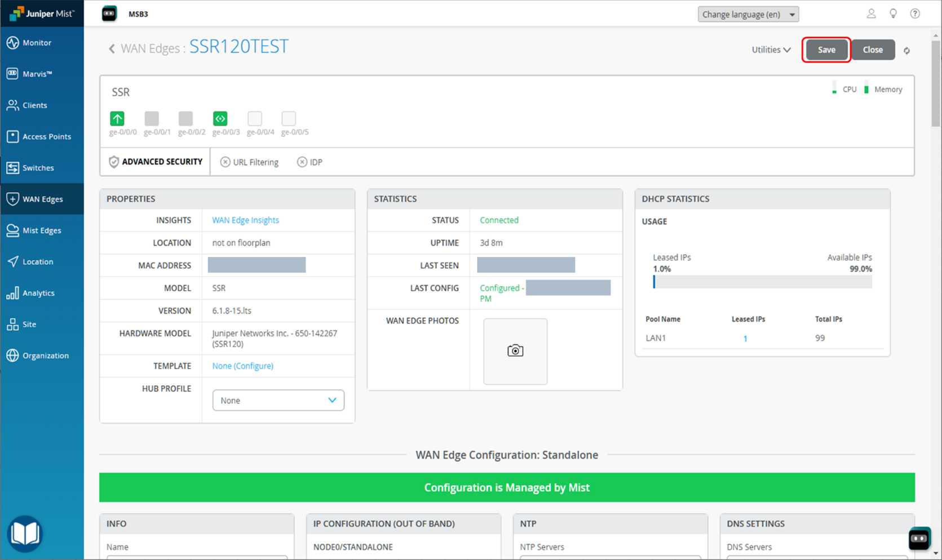Open Organization in the sidebar

(x=42, y=355)
